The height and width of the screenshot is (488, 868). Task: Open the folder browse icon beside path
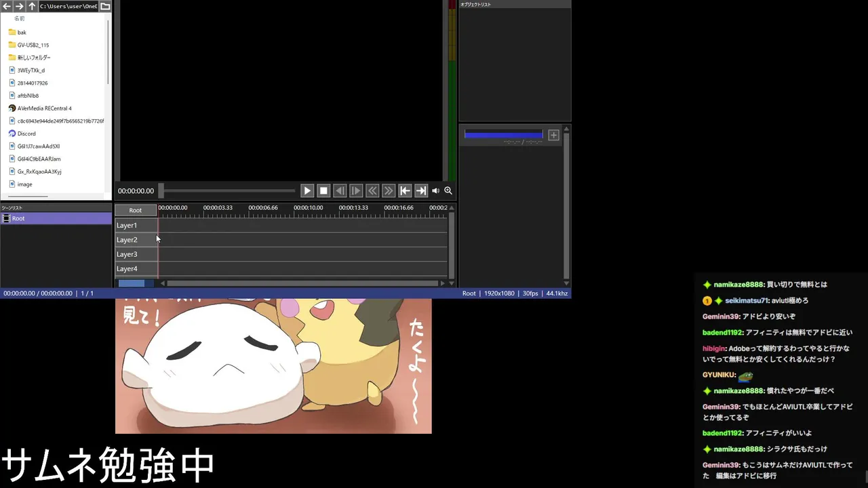(105, 6)
